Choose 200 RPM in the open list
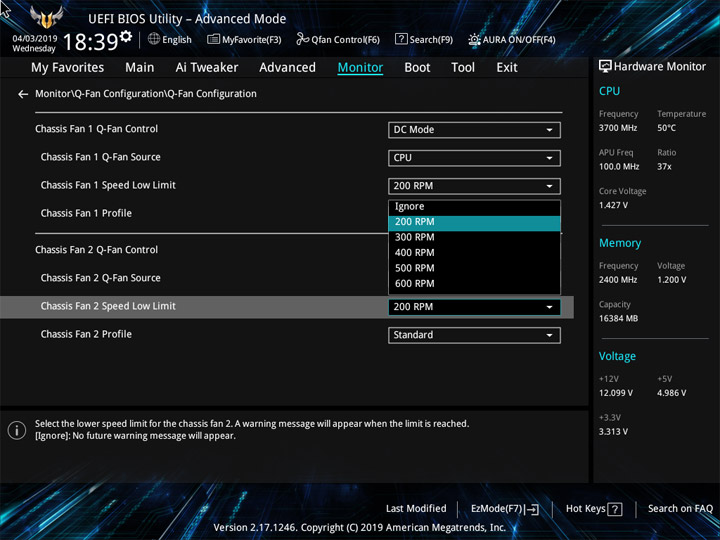This screenshot has height=540, width=720. (x=474, y=222)
